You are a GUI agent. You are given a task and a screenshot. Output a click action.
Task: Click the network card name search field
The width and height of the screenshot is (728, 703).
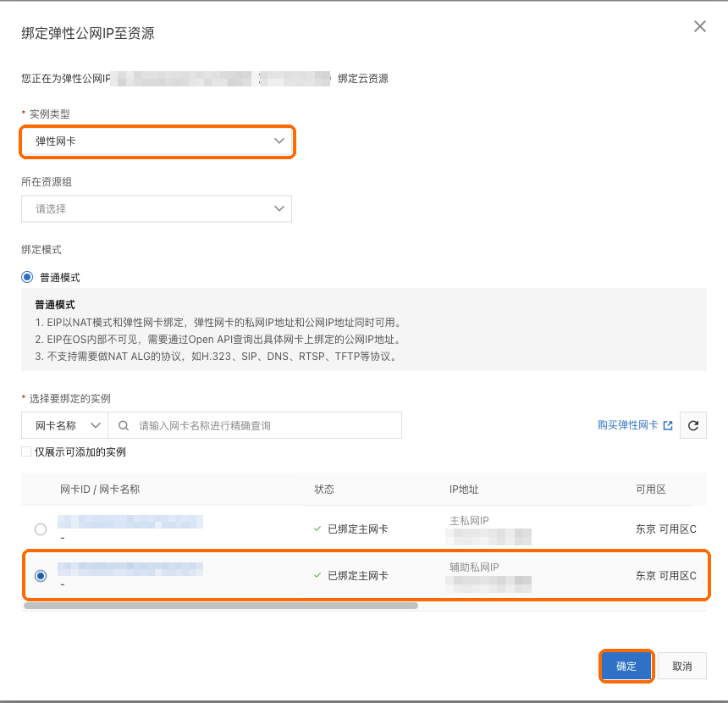255,425
